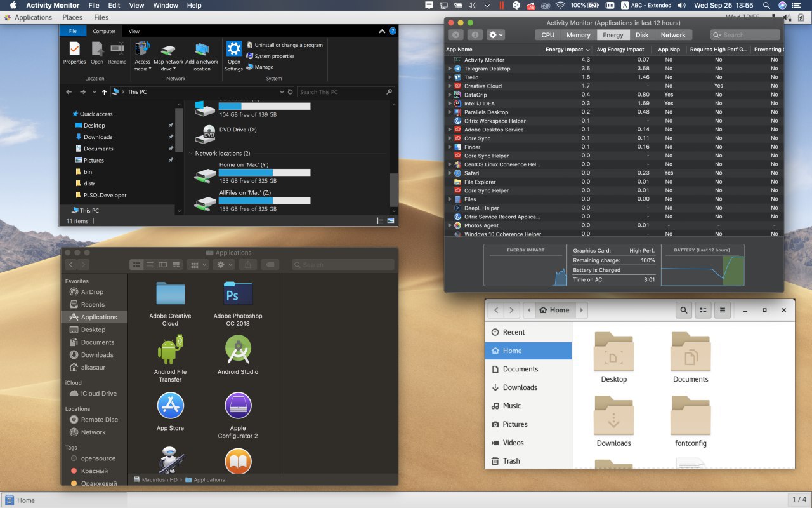
Task: Toggle list view in Home file manager
Action: coord(703,310)
